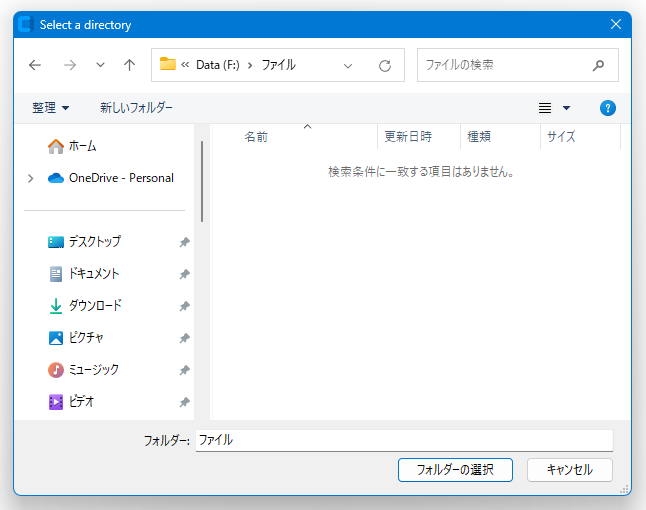Expand hidden path with double chevron
The width and height of the screenshot is (646, 510).
[185, 65]
